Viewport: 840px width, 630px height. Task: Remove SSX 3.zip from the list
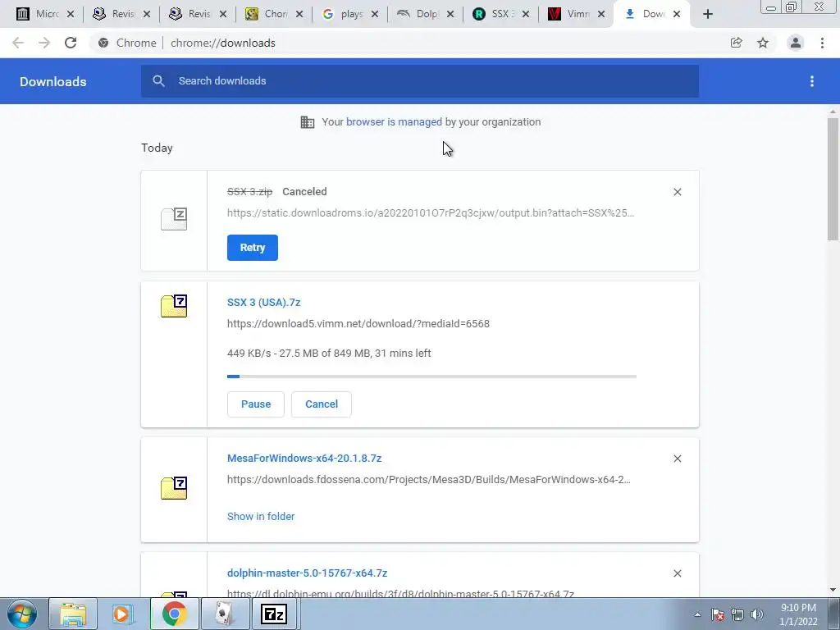[677, 192]
